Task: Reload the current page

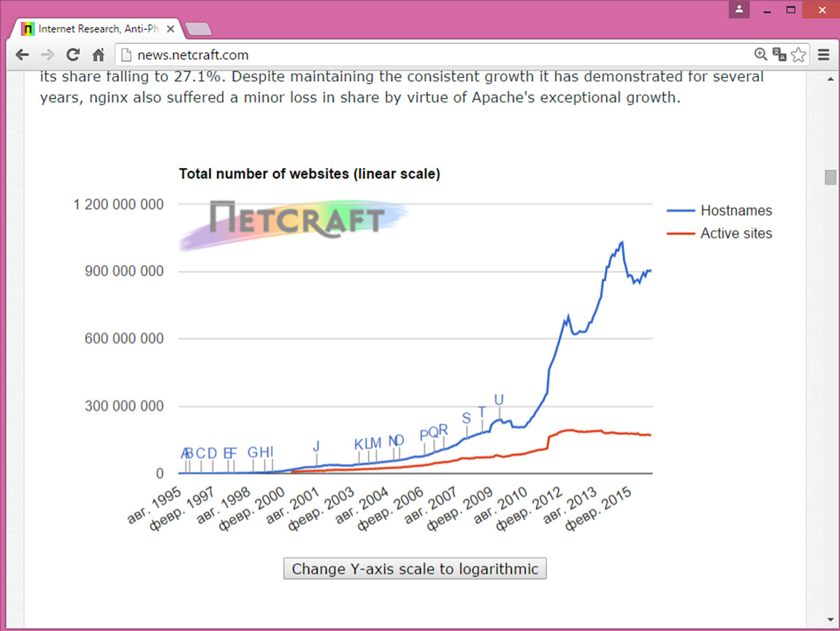Action: click(x=73, y=55)
